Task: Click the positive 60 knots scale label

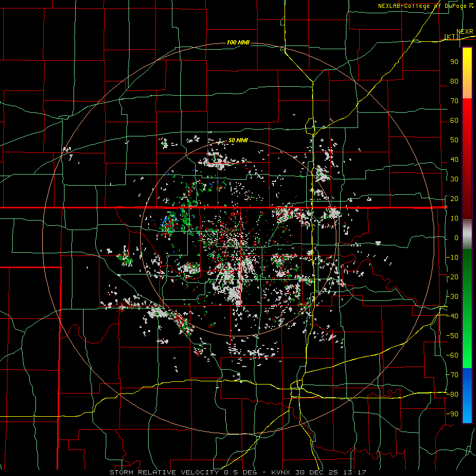Action: [454, 121]
